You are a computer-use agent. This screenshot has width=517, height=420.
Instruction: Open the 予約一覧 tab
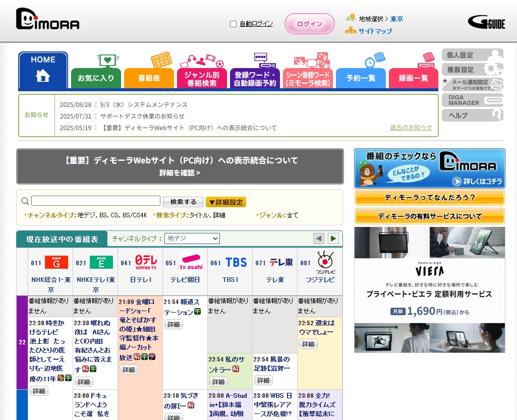[x=361, y=78]
